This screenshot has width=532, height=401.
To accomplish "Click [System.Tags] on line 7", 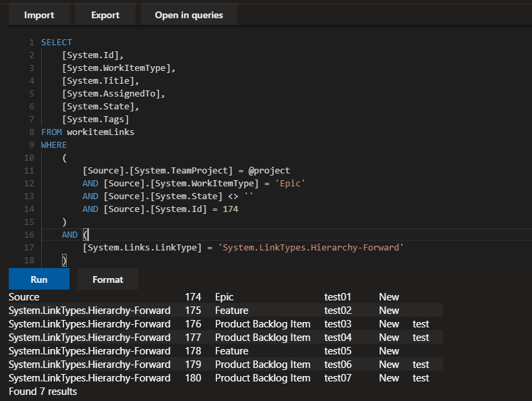I will click(96, 119).
